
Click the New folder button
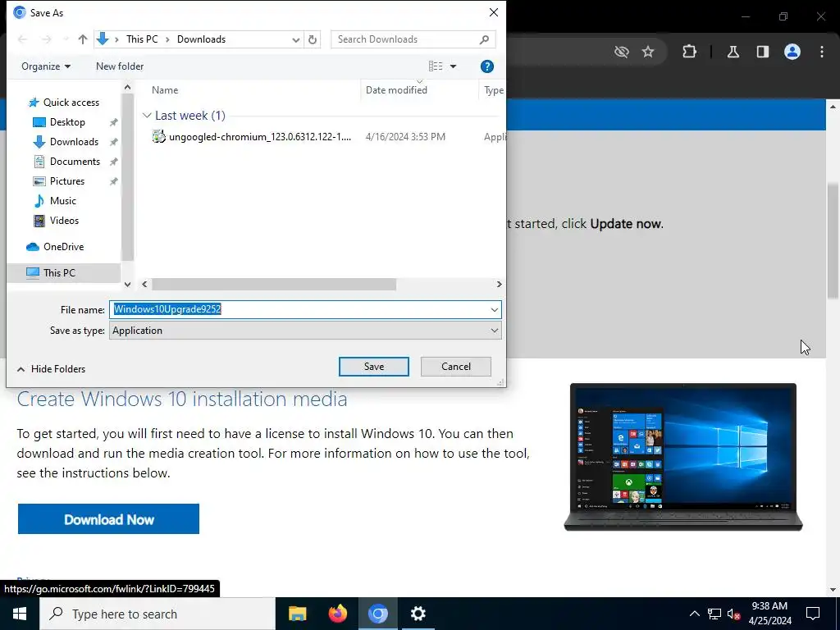tap(120, 66)
